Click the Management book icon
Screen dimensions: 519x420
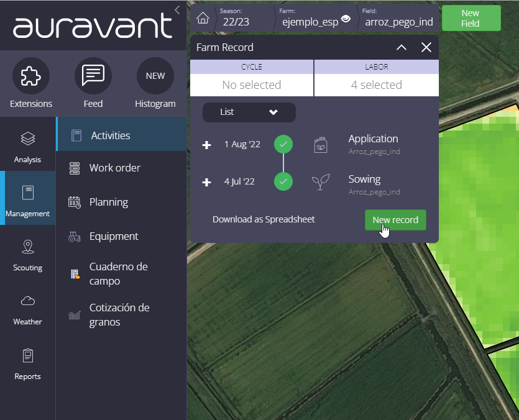click(x=28, y=193)
